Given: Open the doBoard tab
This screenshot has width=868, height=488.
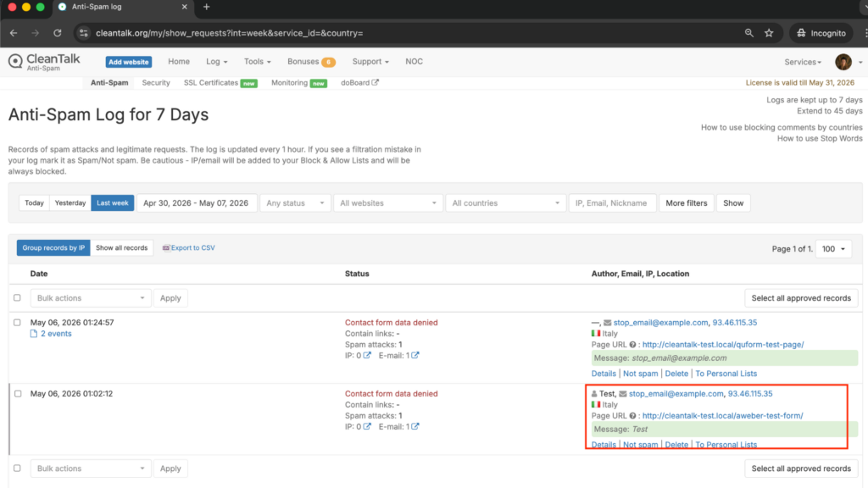Looking at the screenshot, I should tap(355, 82).
